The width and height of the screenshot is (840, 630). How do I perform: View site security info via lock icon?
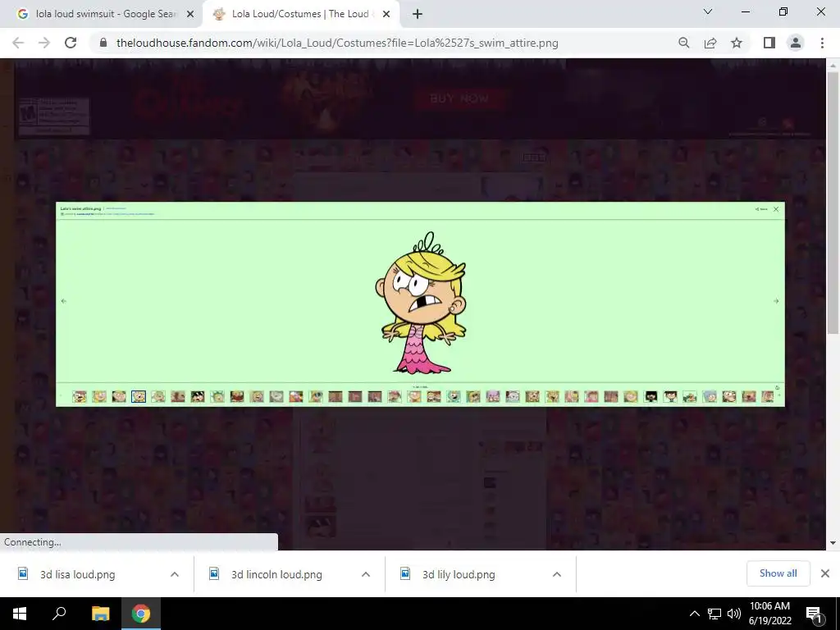(103, 43)
